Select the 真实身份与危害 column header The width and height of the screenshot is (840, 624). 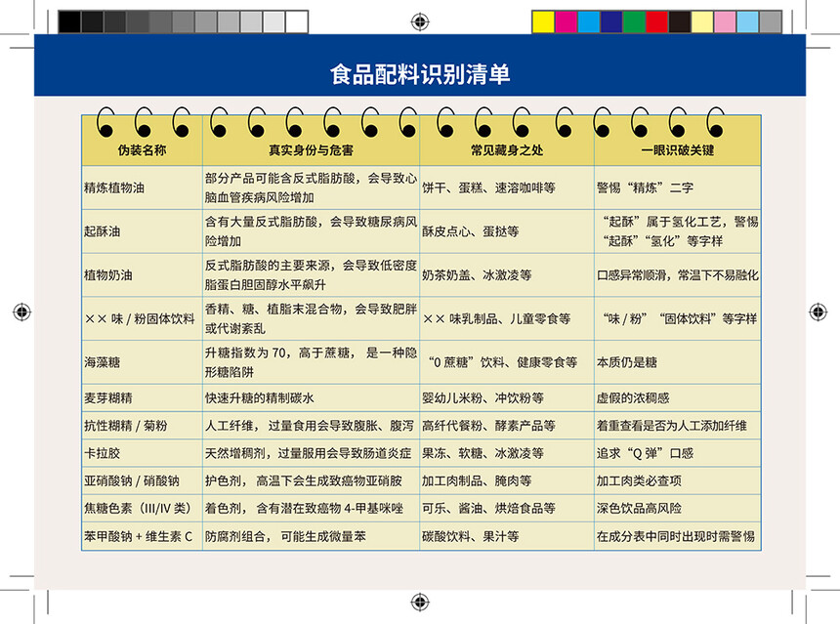coord(311,151)
